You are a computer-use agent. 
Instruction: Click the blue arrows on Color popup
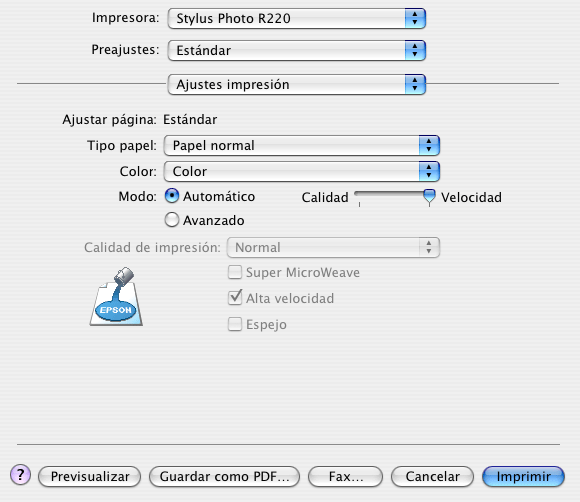pos(429,171)
